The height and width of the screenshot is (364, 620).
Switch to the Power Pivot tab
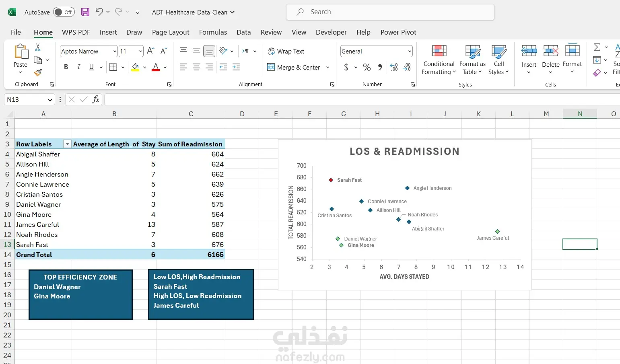[x=398, y=32]
